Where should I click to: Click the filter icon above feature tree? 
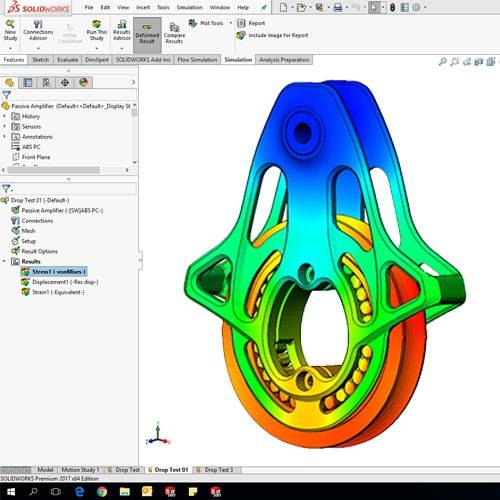point(7,95)
